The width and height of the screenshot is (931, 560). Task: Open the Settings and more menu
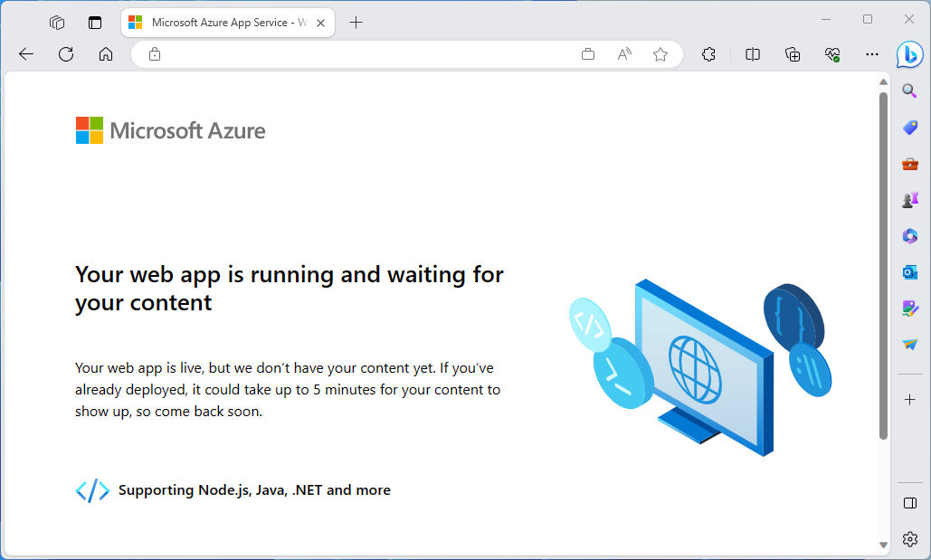pos(871,54)
